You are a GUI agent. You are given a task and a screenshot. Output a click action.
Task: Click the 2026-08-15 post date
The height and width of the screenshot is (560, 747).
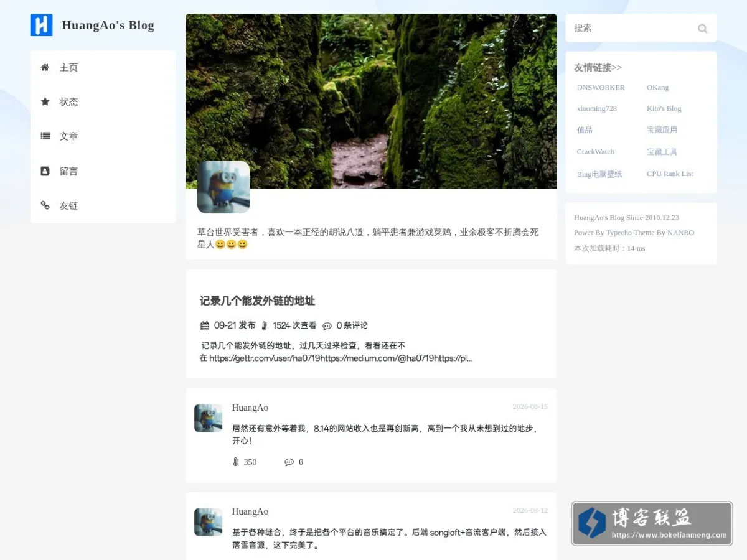530,407
